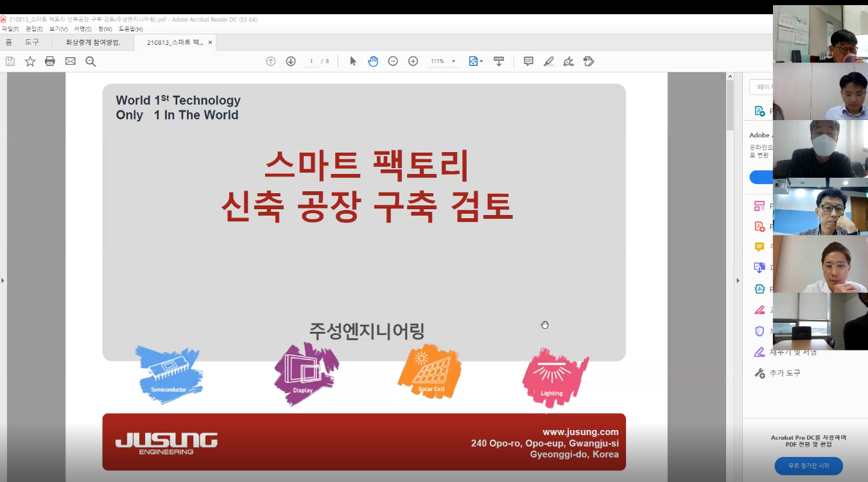Image resolution: width=868 pixels, height=482 pixels.
Task: Click the Create PDF icon in tools pane
Action: (759, 227)
